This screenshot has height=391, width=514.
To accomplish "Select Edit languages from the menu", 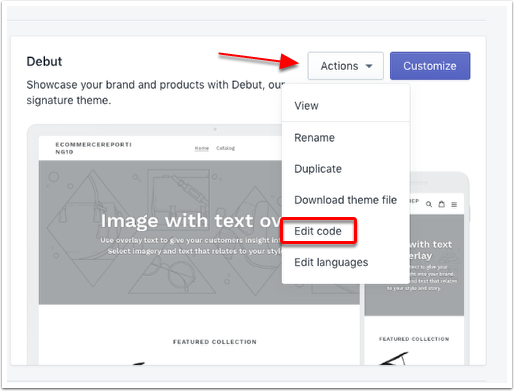I will [x=346, y=262].
